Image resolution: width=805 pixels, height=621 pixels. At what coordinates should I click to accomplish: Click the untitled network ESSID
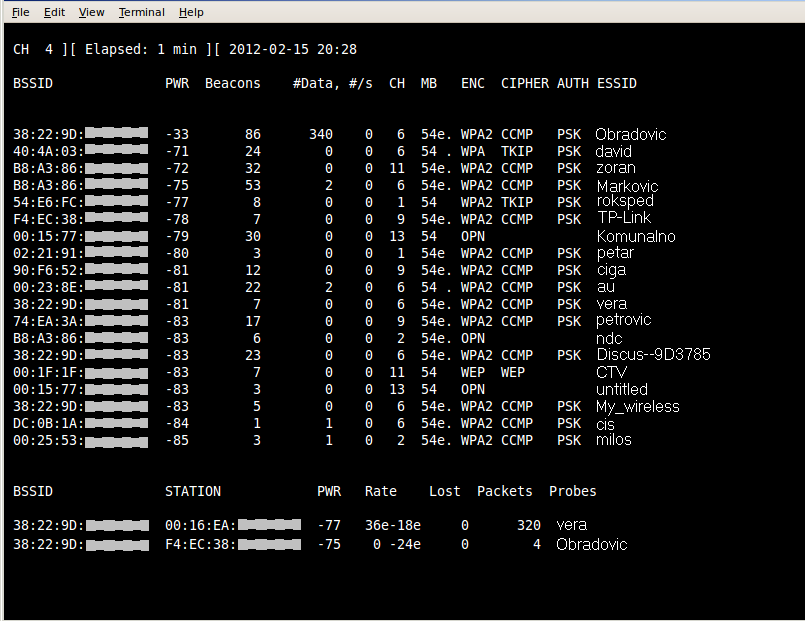[621, 389]
